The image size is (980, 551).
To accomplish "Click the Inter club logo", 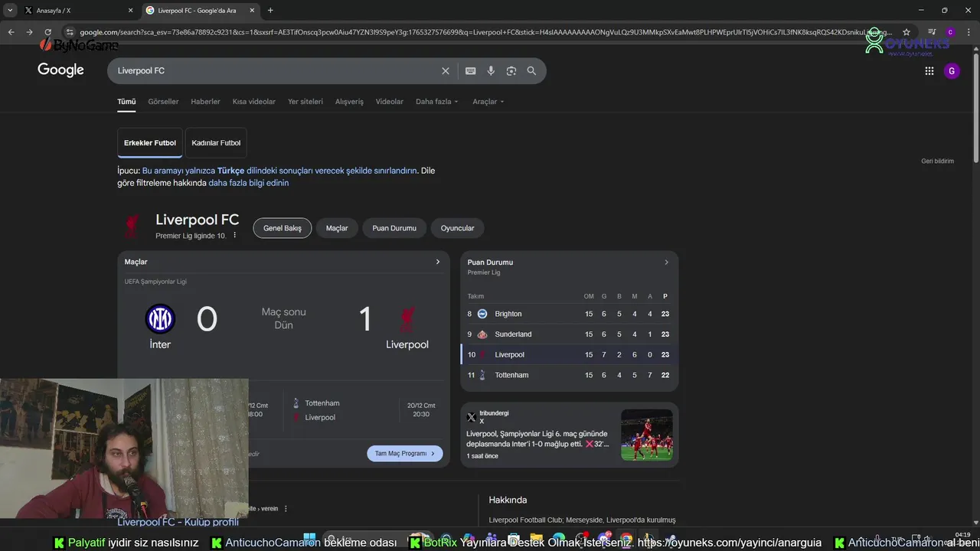I will point(160,318).
